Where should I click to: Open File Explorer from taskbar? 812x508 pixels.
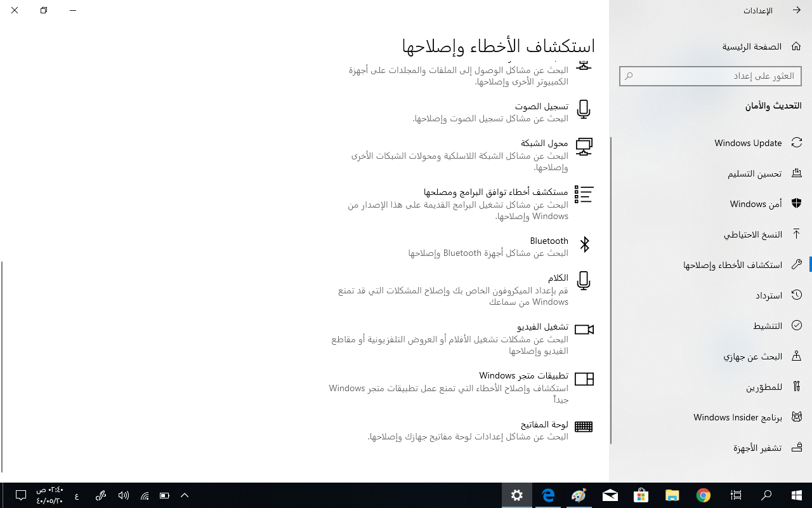[x=672, y=495]
